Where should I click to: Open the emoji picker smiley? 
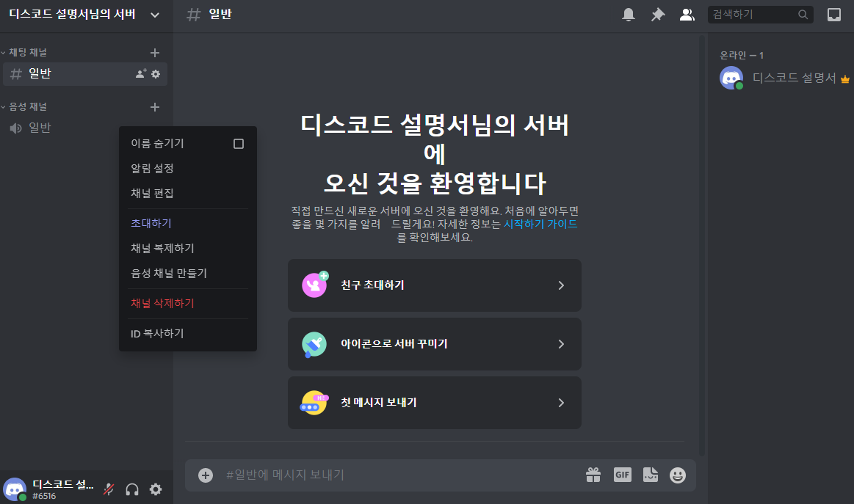tap(678, 475)
